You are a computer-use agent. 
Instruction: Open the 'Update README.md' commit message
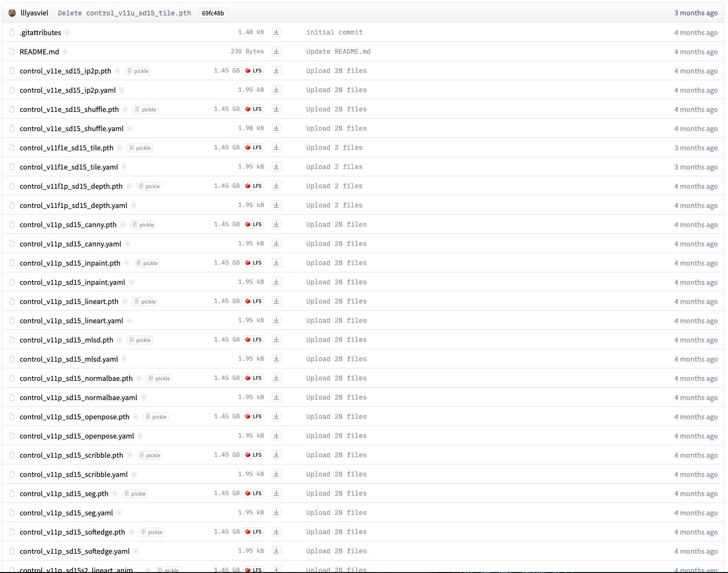338,51
